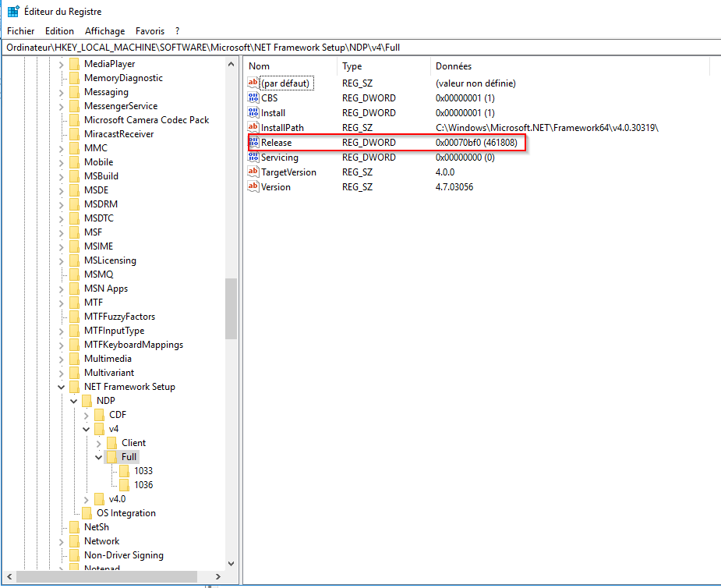Select the Servicing DWORD value icon

(x=253, y=158)
